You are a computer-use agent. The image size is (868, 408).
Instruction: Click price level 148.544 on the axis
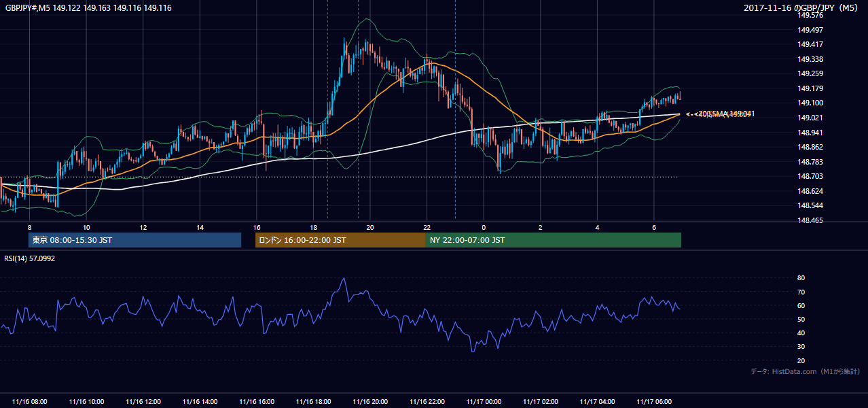(810, 205)
